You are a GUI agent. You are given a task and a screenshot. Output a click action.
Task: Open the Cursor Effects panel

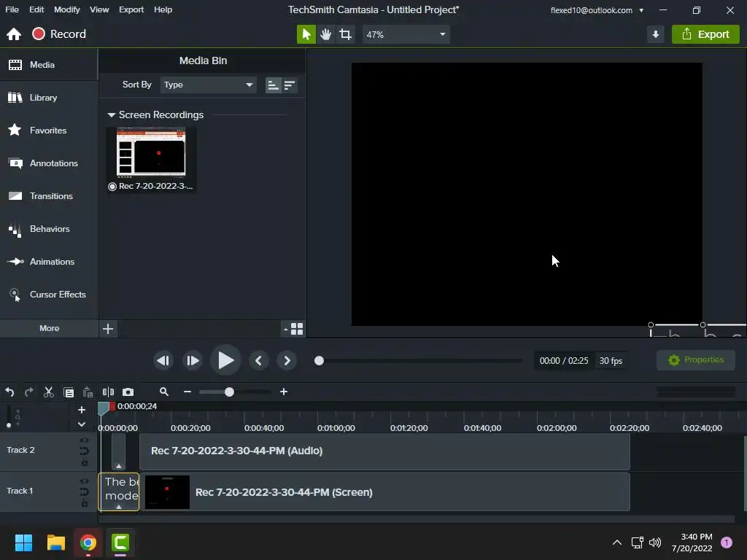click(49, 295)
